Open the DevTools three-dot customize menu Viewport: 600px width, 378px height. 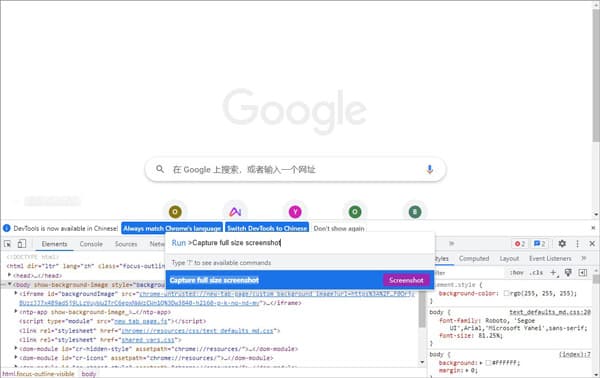[x=577, y=244]
